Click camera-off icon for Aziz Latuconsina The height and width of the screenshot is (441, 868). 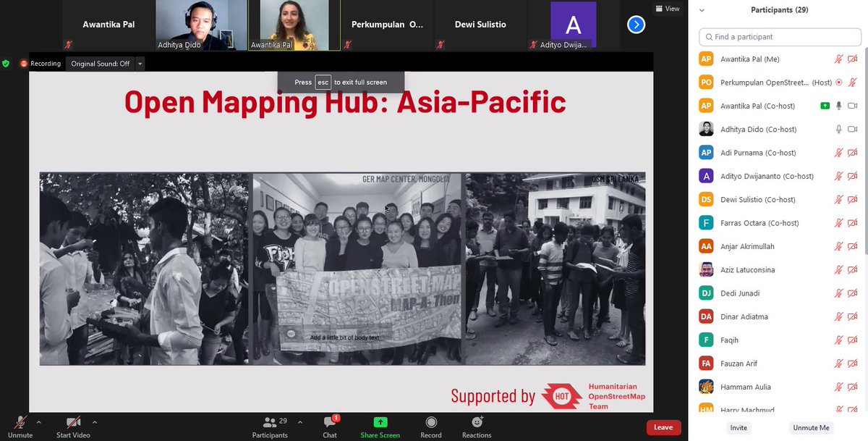pyautogui.click(x=853, y=269)
